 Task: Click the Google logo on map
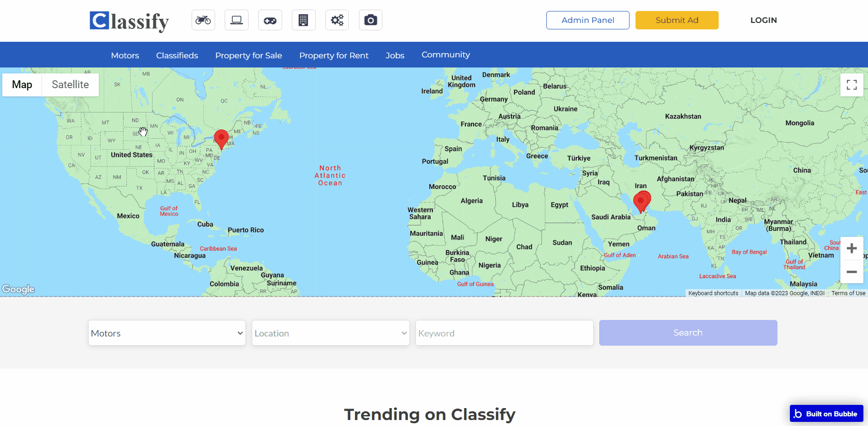(x=18, y=289)
